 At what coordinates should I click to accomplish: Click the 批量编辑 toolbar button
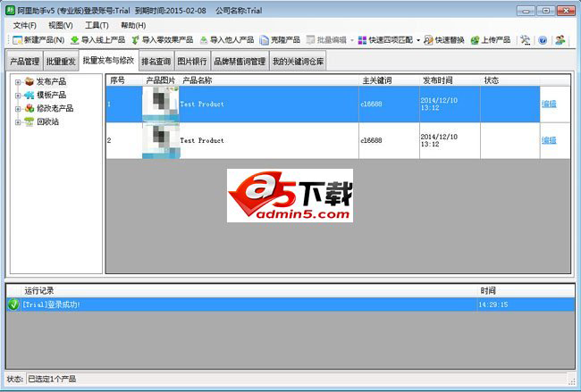coord(326,40)
